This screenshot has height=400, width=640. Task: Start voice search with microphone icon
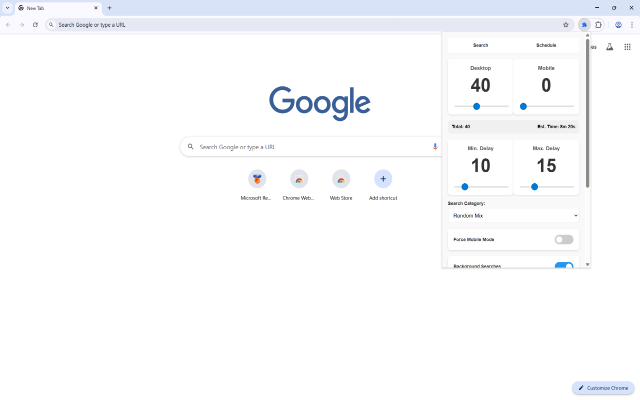coord(435,147)
